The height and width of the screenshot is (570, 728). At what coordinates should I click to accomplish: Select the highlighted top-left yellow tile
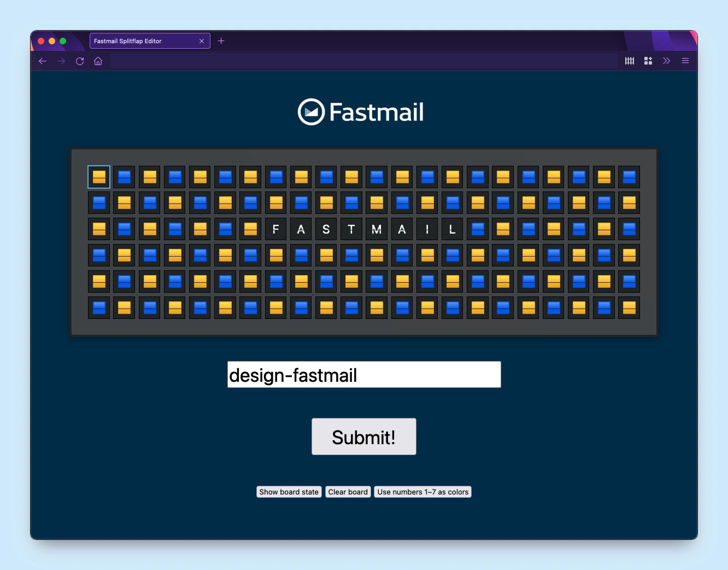pos(99,177)
